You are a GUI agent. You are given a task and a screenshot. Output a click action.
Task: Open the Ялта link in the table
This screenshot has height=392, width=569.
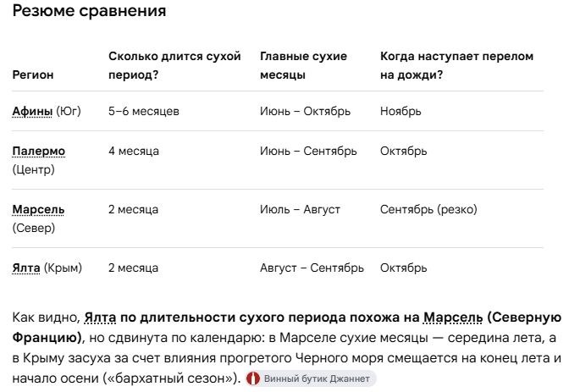tap(26, 268)
